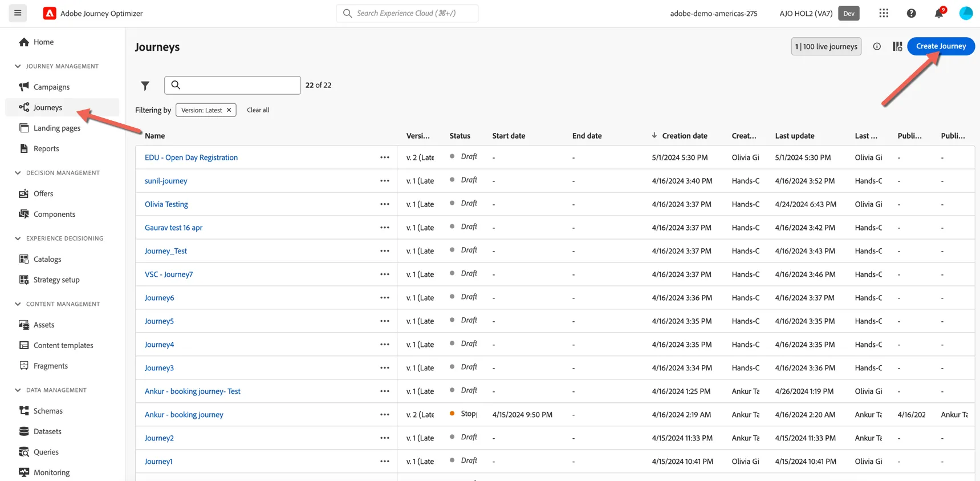
Task: Open the hamburger navigation menu
Action: [18, 13]
